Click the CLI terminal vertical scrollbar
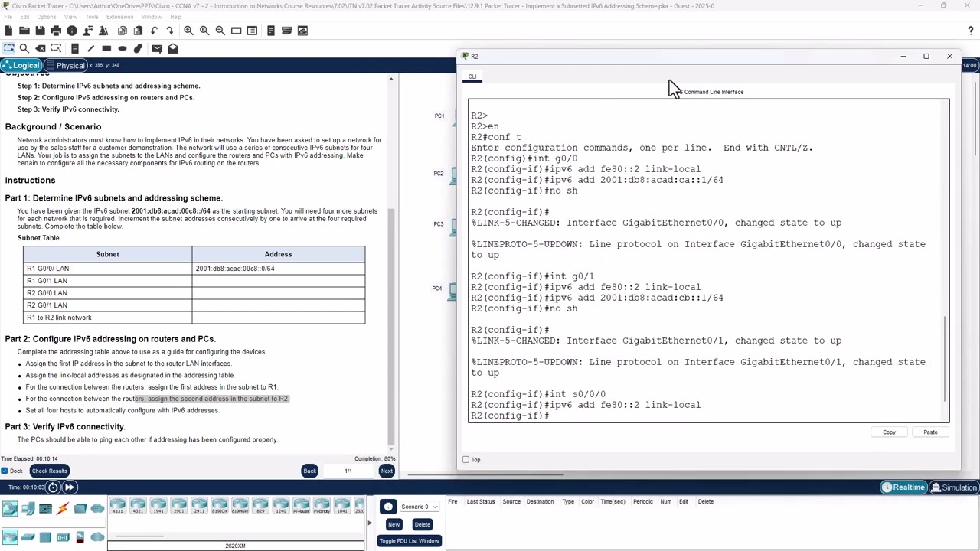Viewport: 980px width, 551px height. pos(946,358)
